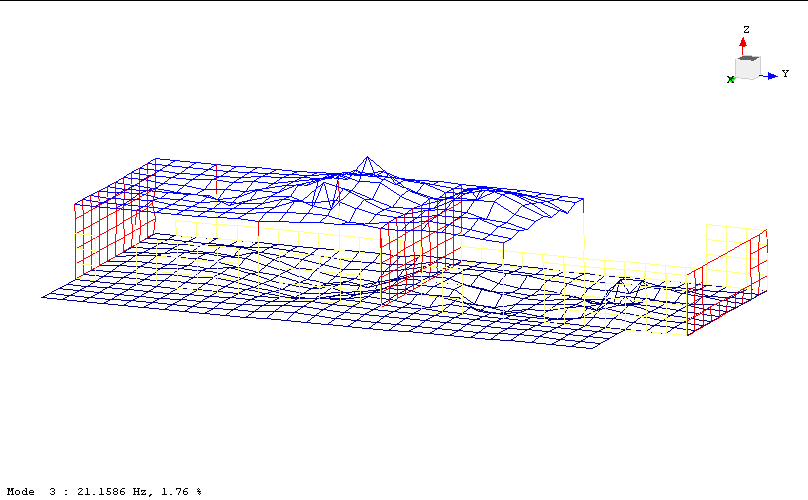Click the blue Y-axis arrow on the triad
Viewport: 808px width, 500px height.
[771, 75]
